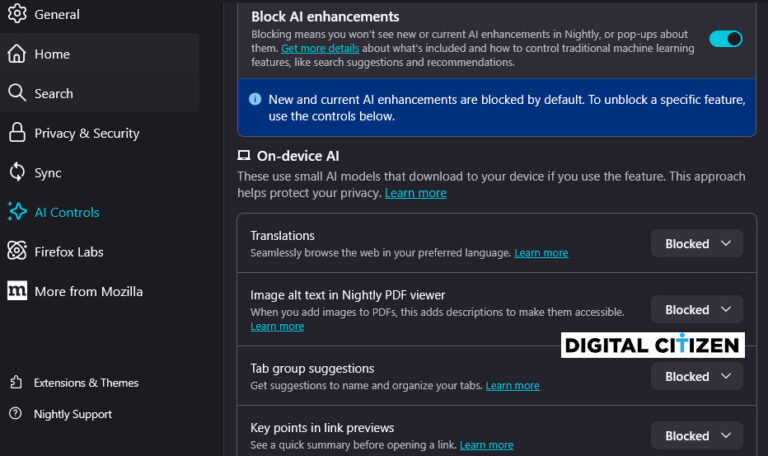
Task: Open Tab group suggestions Blocked dropdown
Action: 696,376
